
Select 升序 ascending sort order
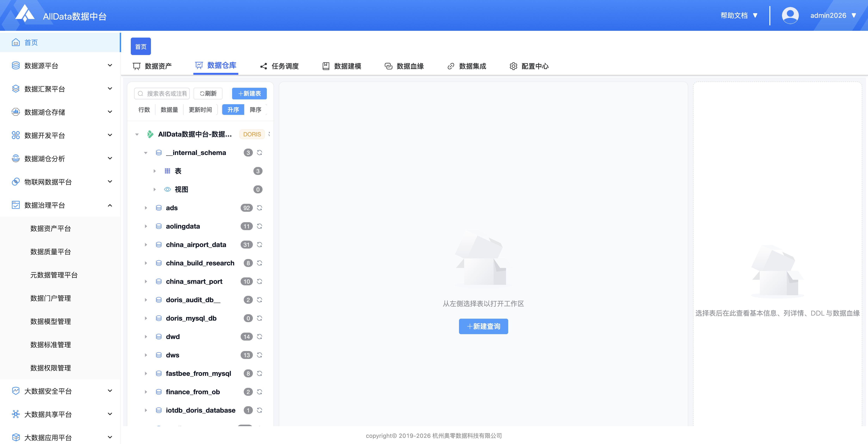[233, 110]
